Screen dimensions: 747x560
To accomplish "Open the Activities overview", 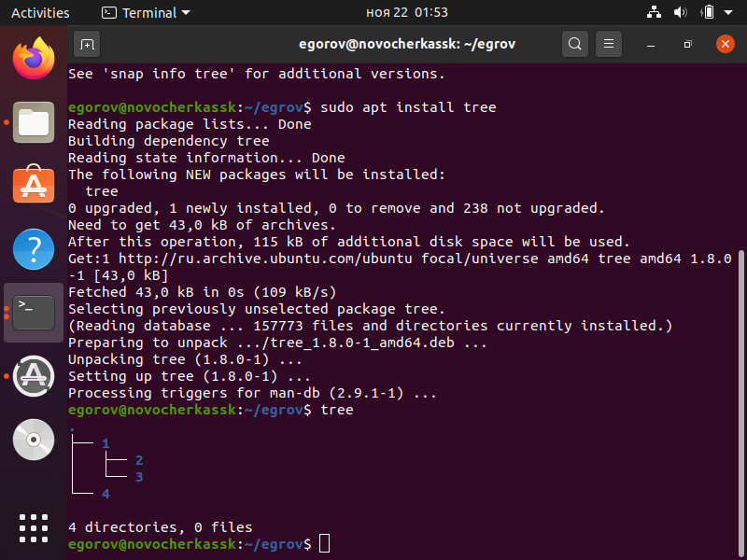I will 40,13.
